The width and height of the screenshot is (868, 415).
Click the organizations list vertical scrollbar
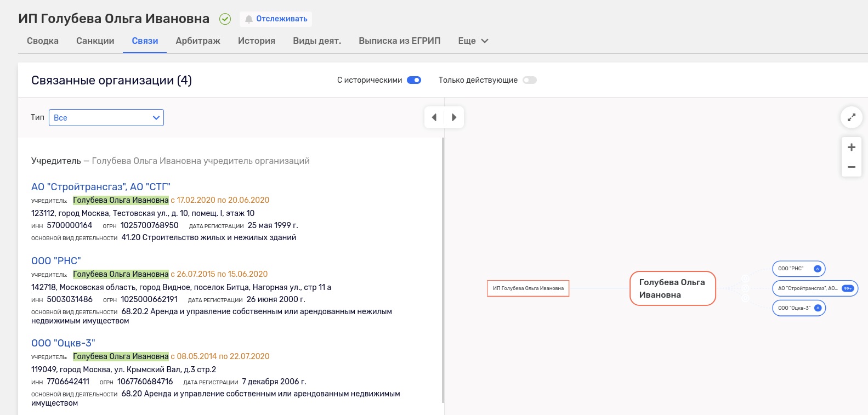443,270
